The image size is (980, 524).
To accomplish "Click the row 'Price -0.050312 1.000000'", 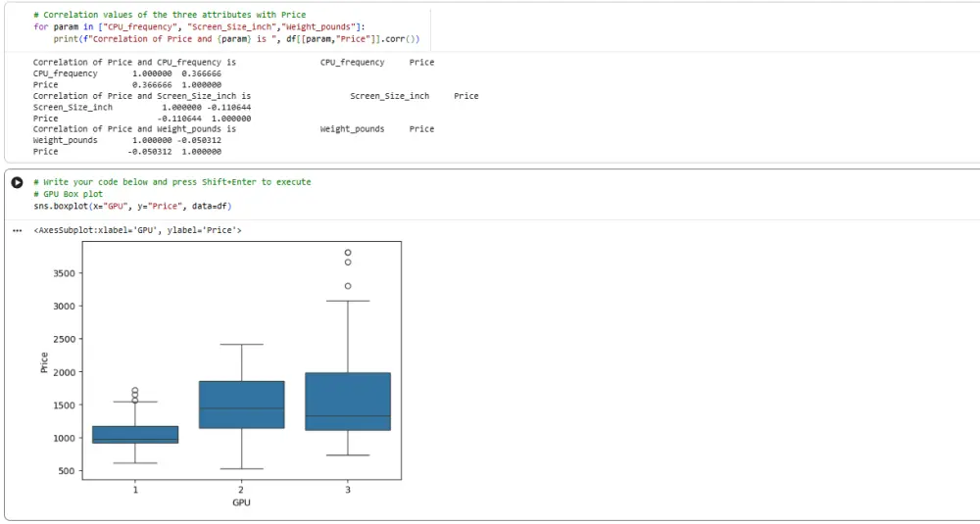I will point(126,152).
